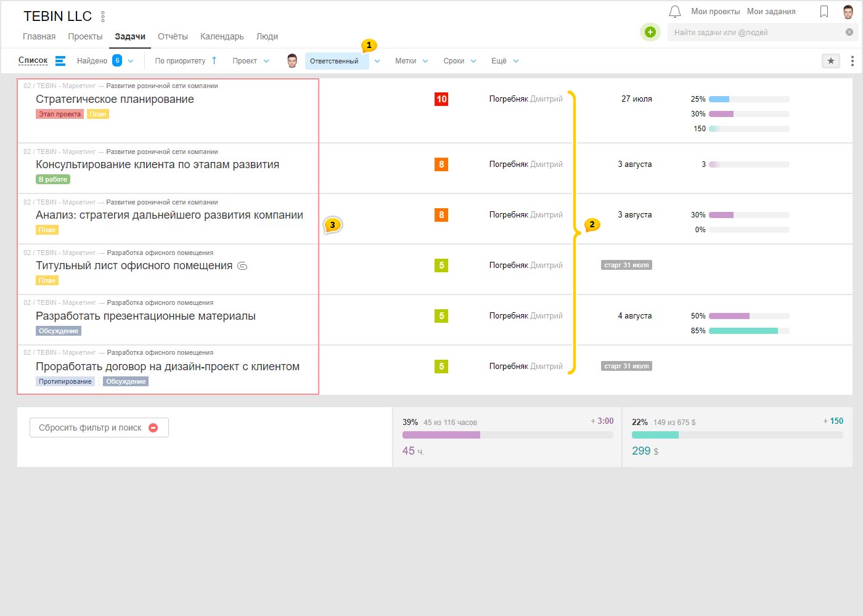The height and width of the screenshot is (616, 863).
Task: Toggle sort direction arrow by priority
Action: click(x=214, y=60)
